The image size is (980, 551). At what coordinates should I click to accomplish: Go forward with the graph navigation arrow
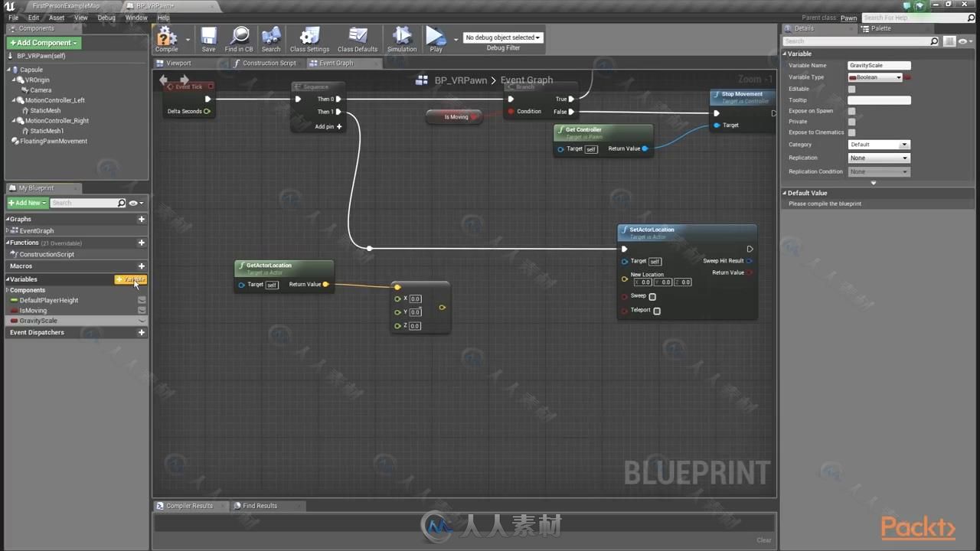(x=184, y=80)
